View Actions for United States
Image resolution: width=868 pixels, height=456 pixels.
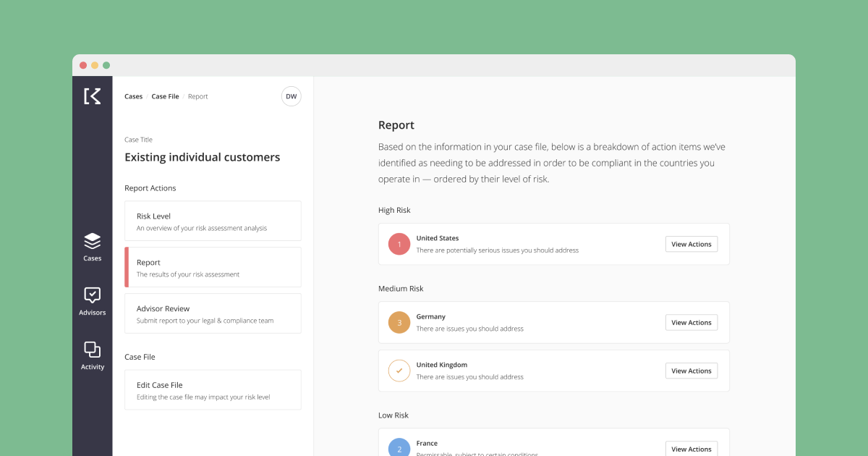click(691, 244)
